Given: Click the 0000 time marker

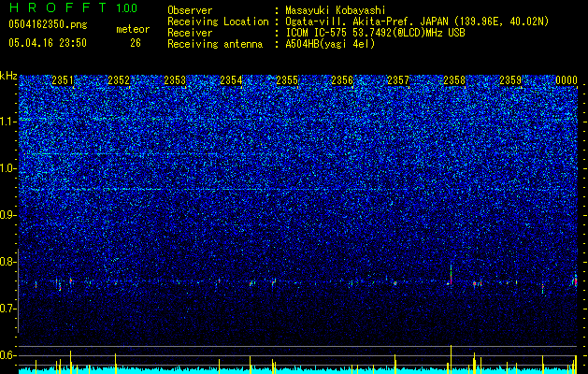Looking at the screenshot, I should 566,80.
